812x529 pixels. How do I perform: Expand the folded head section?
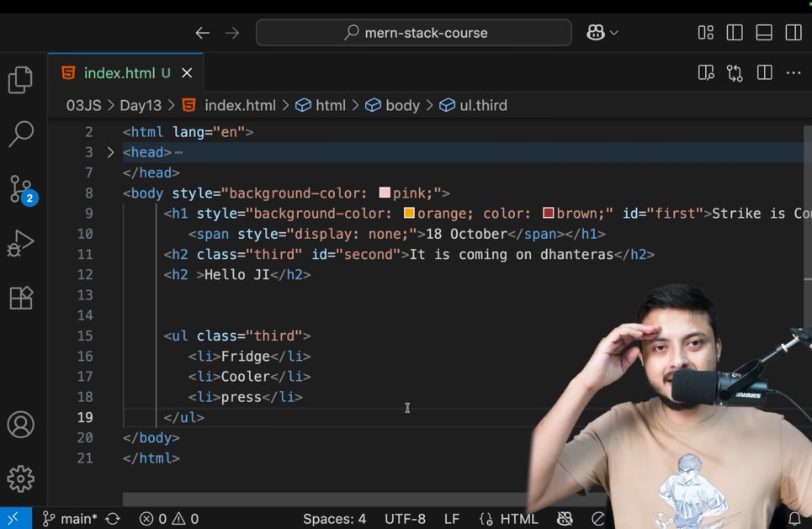coord(110,152)
